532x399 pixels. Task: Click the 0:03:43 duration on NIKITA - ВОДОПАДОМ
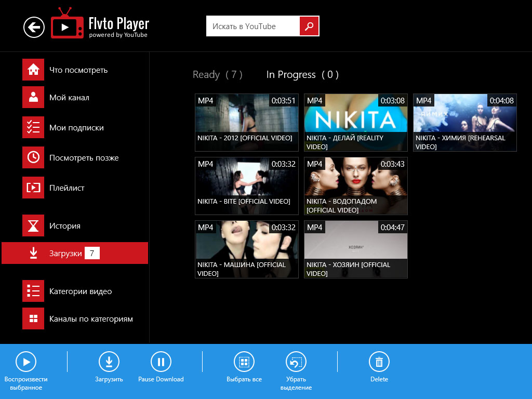click(x=393, y=164)
